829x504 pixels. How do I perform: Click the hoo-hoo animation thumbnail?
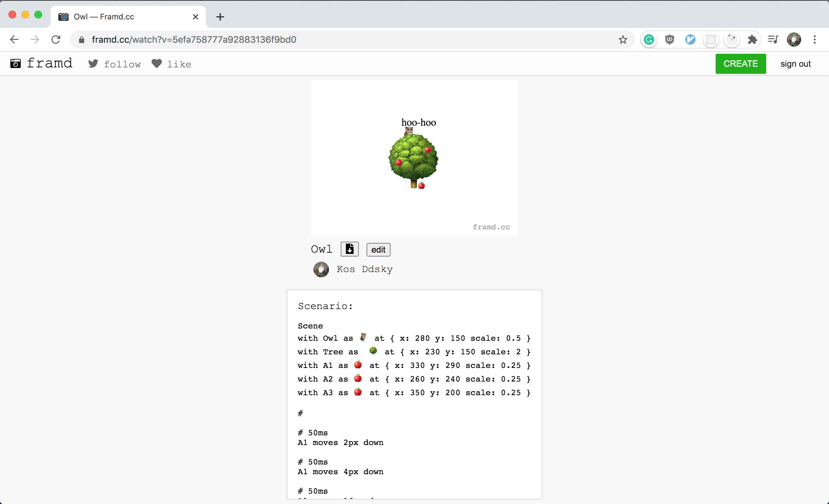[x=414, y=158]
